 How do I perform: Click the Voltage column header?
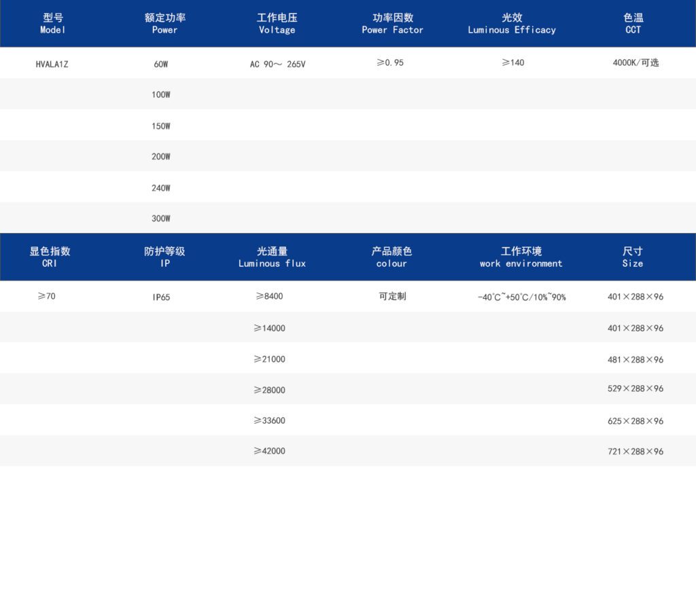pos(277,24)
